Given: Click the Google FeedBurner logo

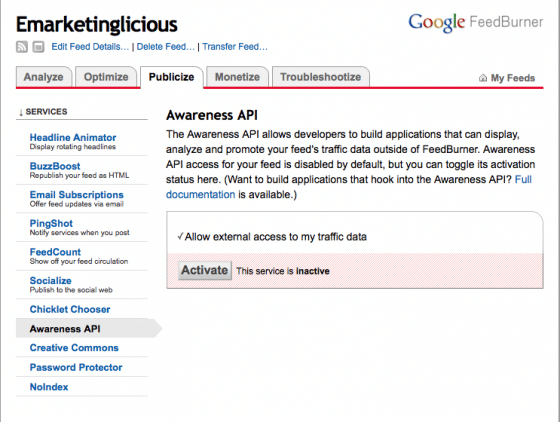Looking at the screenshot, I should pyautogui.click(x=475, y=22).
